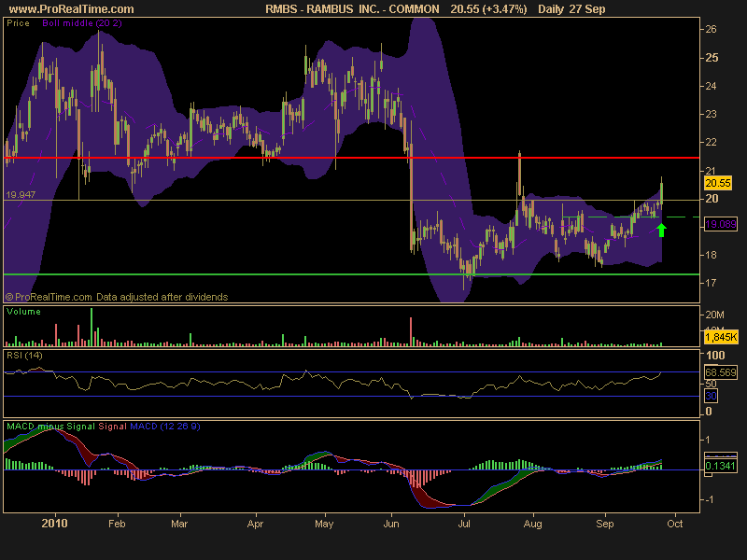
Task: Click the May month label on time axis
Action: point(324,525)
